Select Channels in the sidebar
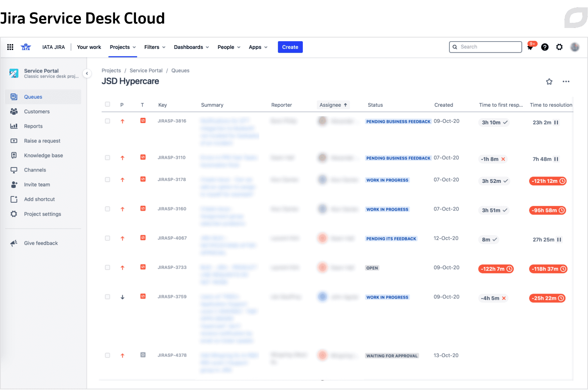The image size is (588, 390). click(43, 170)
